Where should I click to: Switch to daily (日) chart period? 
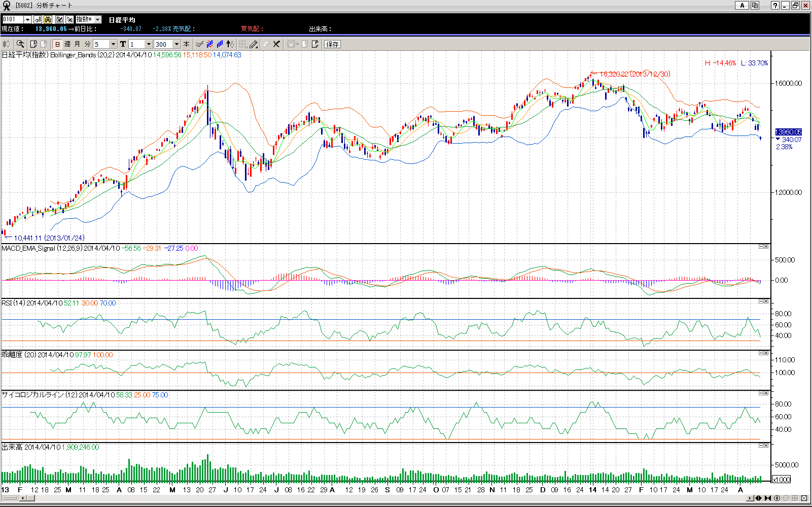(x=57, y=44)
